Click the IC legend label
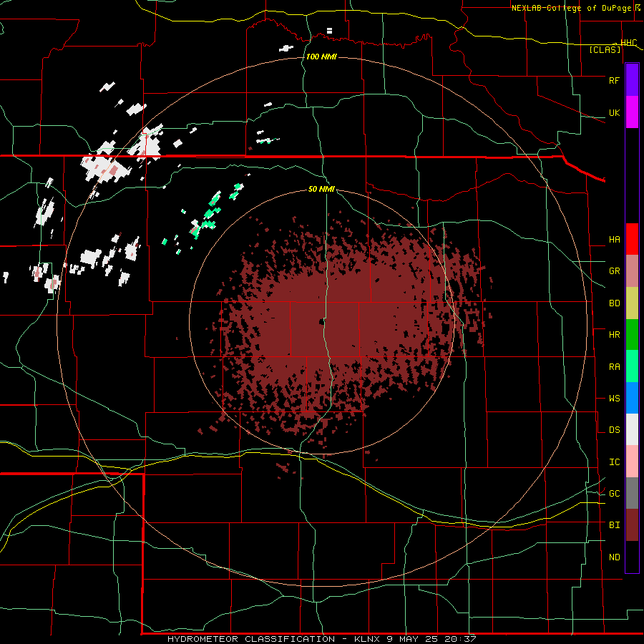Screen dimensions: 644x644 click(614, 462)
